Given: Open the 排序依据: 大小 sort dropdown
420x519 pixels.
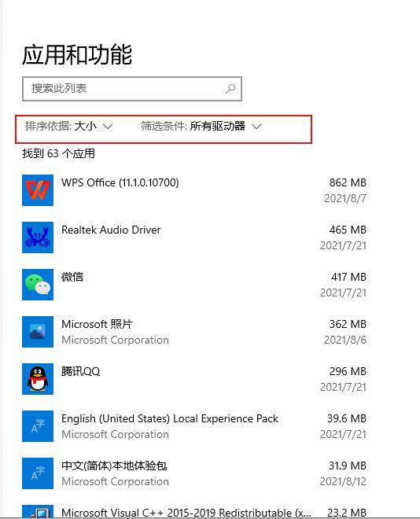Looking at the screenshot, I should [69, 127].
